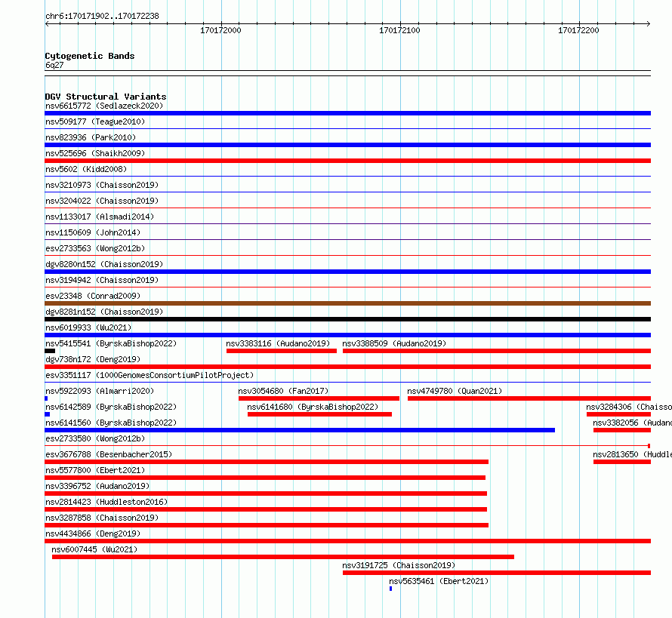672x618 pixels.
Task: Click ruler position 170172200
Action: (x=578, y=30)
